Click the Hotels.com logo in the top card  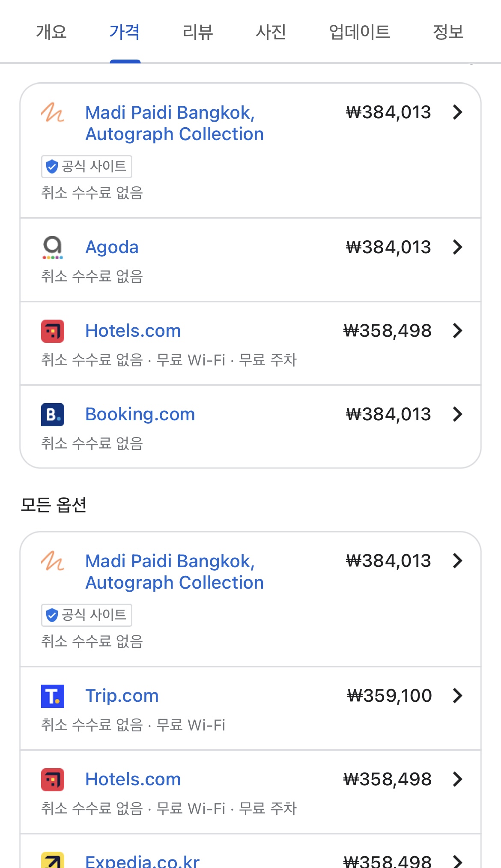tap(53, 331)
